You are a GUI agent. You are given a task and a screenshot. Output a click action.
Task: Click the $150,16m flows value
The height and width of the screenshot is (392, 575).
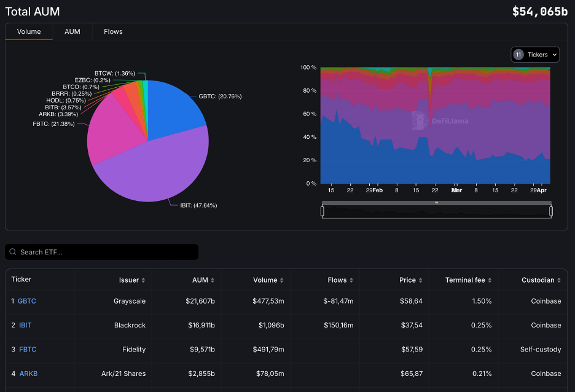pyautogui.click(x=338, y=325)
